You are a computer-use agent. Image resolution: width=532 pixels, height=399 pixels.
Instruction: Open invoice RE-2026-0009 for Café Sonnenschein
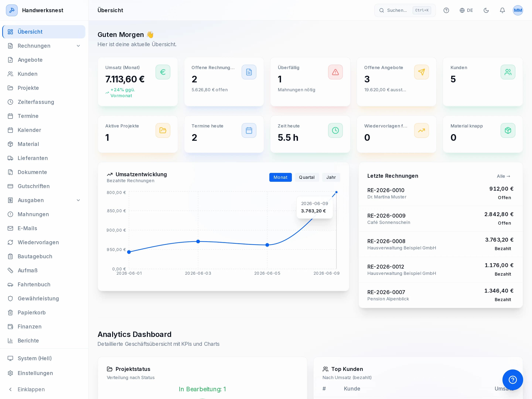[440, 219]
